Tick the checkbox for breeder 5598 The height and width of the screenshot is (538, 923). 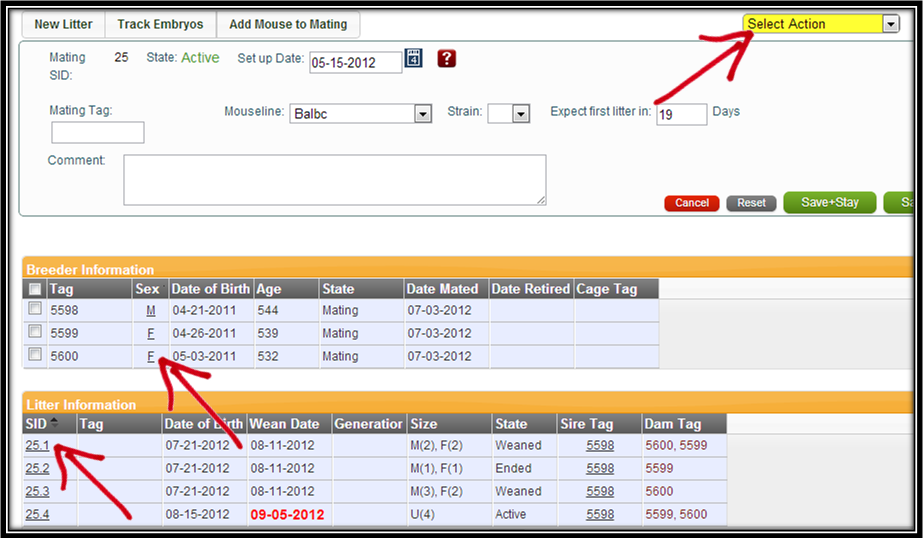click(x=35, y=310)
